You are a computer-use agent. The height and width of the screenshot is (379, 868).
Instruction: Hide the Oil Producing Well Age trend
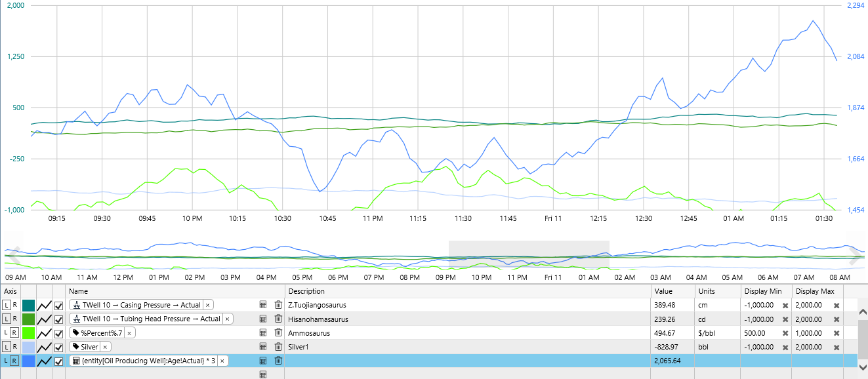(59, 361)
